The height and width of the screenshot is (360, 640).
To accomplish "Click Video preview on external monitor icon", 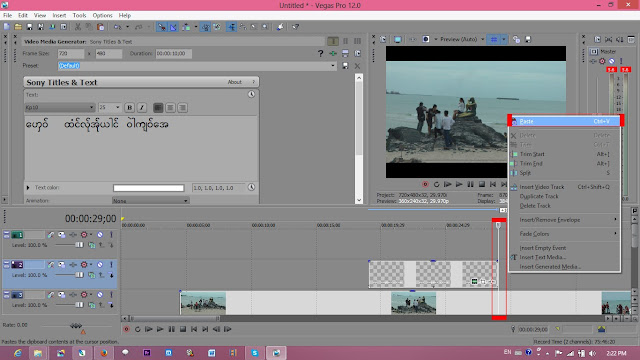I will pos(398,39).
